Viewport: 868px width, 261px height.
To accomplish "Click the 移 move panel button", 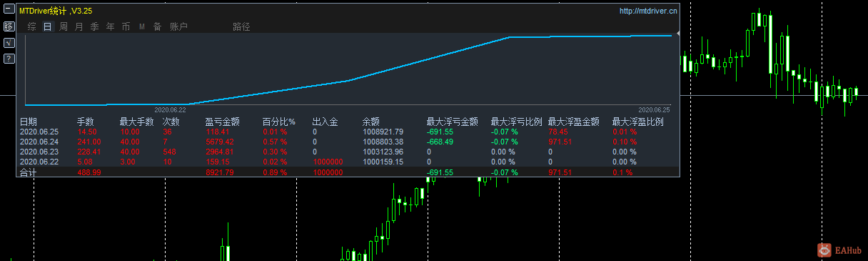I will tap(9, 26).
